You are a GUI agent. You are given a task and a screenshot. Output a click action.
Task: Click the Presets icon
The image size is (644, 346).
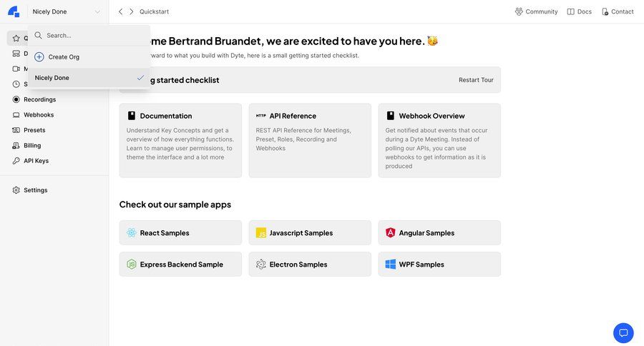(x=16, y=130)
